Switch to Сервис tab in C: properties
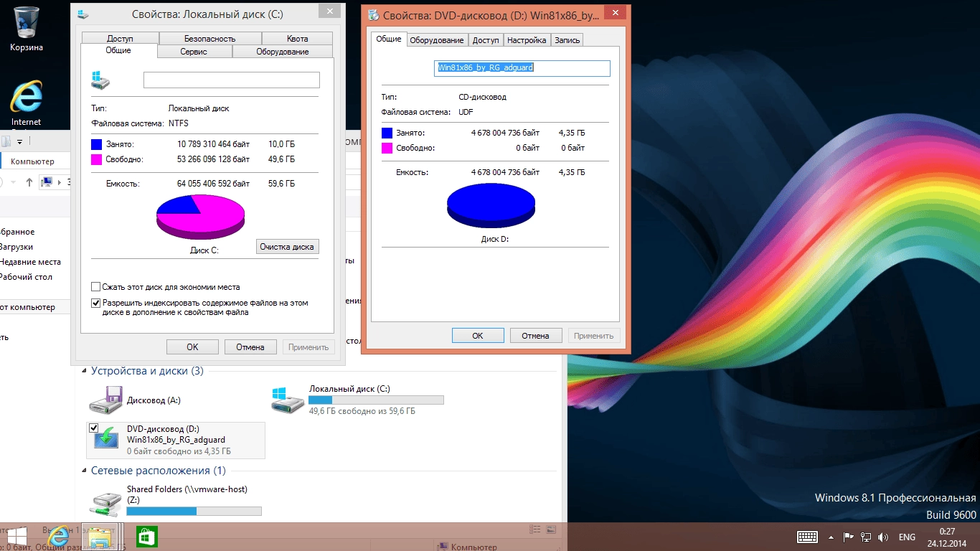The height and width of the screenshot is (551, 980). point(194,52)
